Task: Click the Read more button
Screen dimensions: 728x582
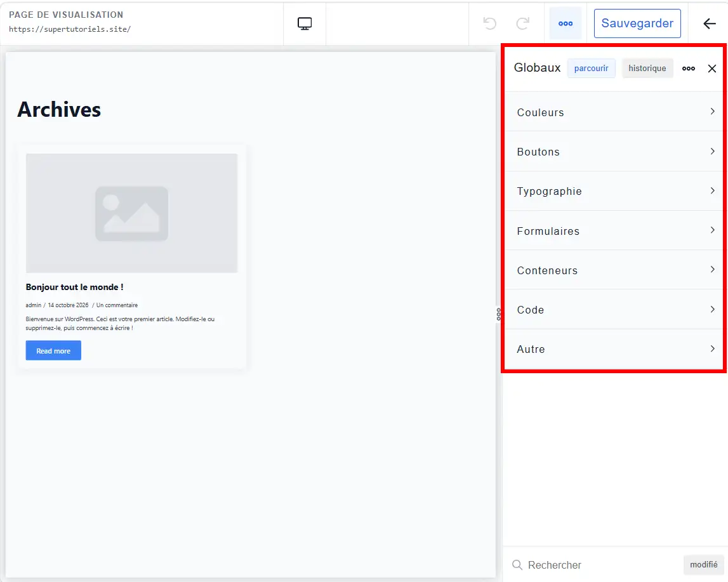Action: tap(53, 350)
